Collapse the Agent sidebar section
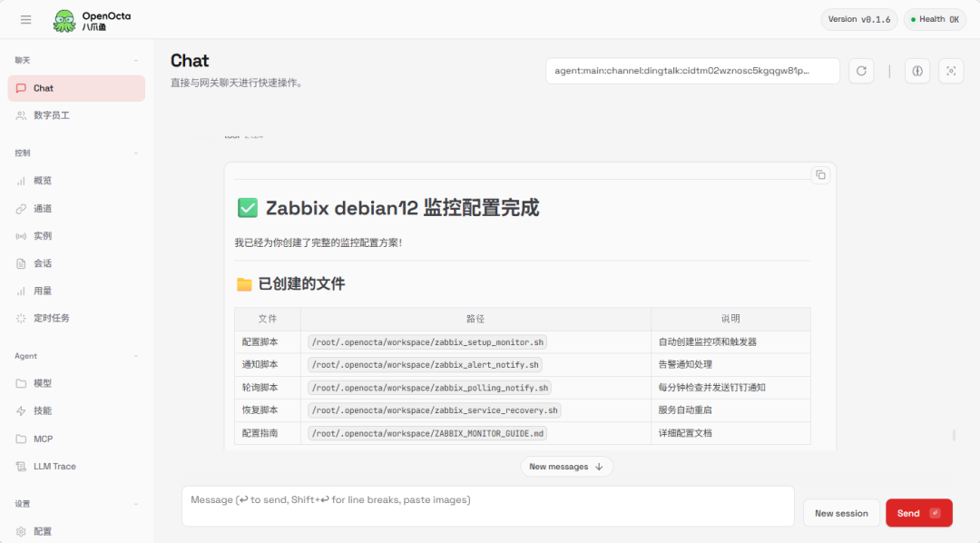Viewport: 980px width, 543px height. click(135, 356)
